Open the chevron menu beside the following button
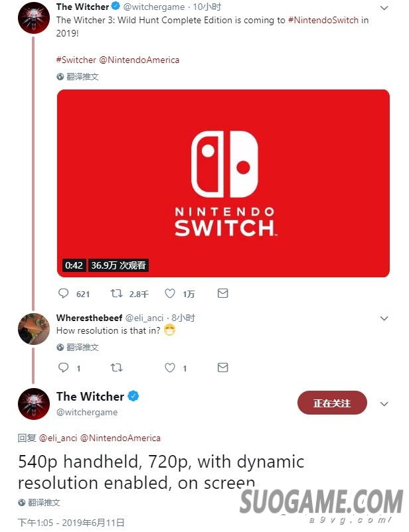Screen dimensions: 409x532 384,404
